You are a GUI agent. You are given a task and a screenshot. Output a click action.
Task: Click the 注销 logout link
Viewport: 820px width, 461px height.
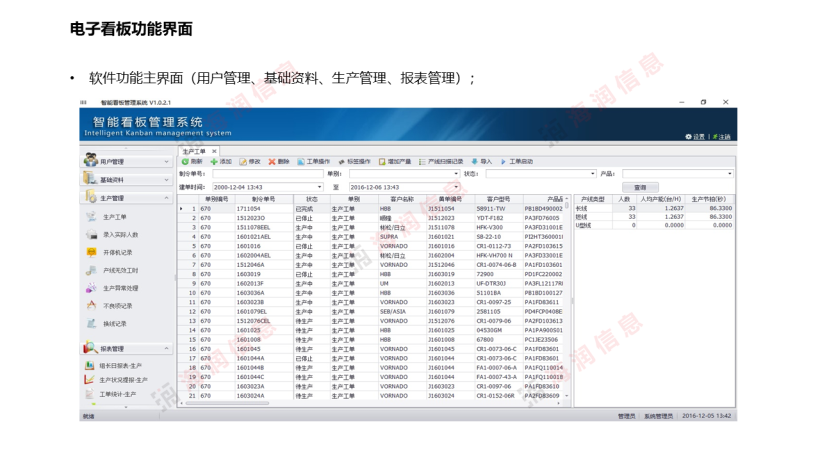[721, 137]
